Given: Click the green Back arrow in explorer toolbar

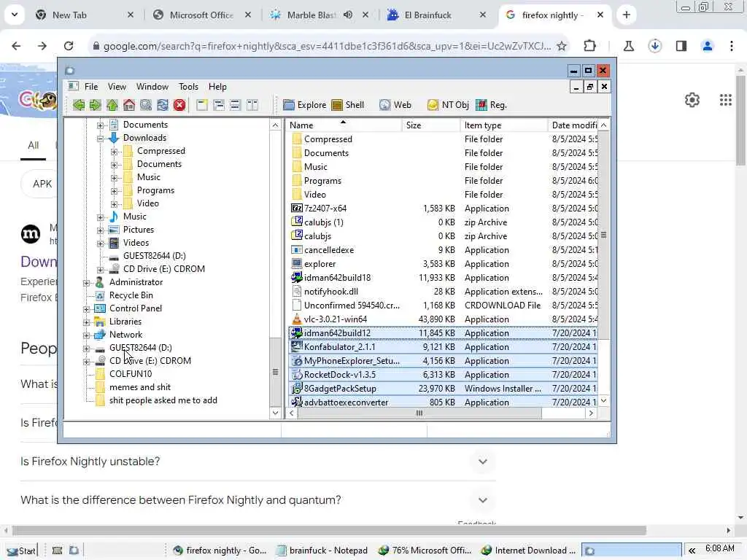Looking at the screenshot, I should pyautogui.click(x=79, y=105).
